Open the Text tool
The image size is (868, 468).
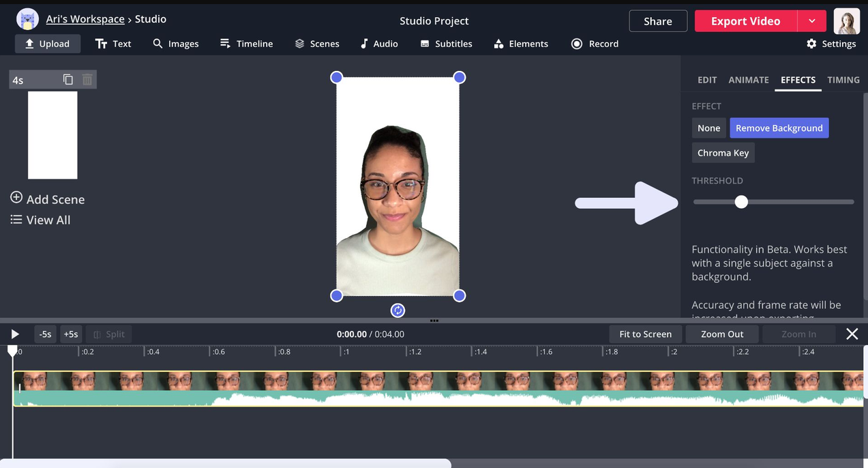pos(113,44)
